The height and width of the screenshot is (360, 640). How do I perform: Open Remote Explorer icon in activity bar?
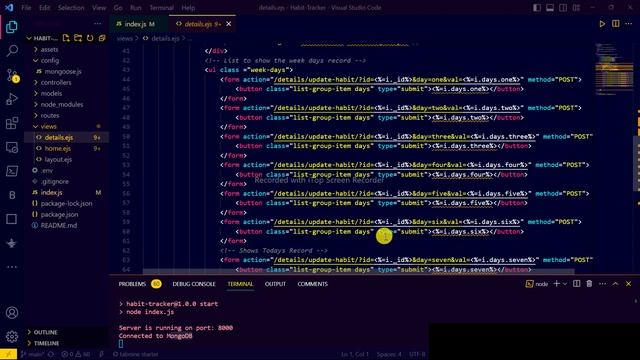pos(11,147)
